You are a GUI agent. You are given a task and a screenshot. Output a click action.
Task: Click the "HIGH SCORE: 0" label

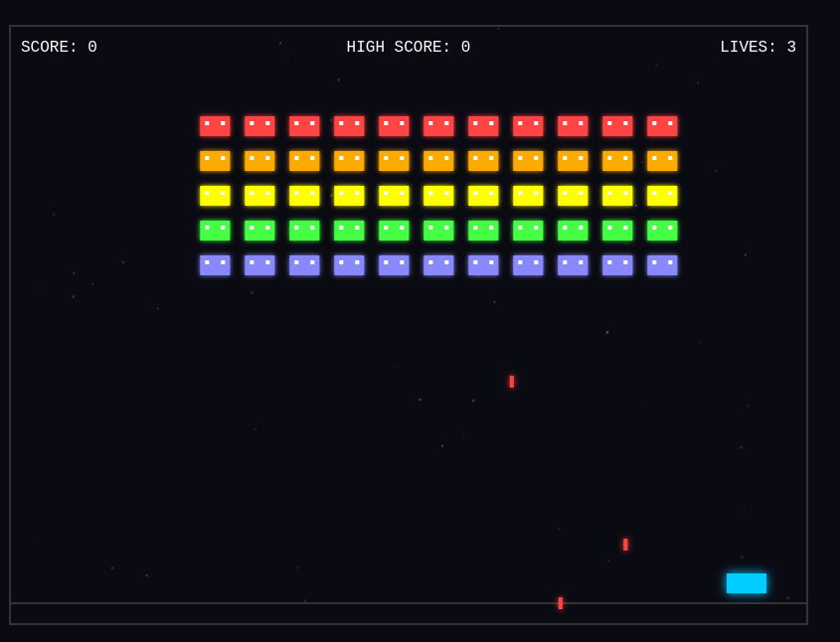coord(409,47)
